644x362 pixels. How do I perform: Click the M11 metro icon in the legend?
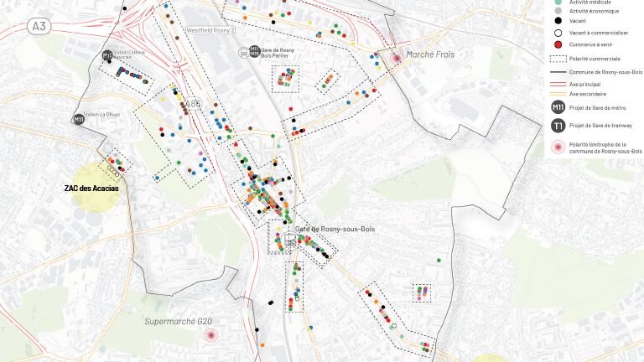558,107
